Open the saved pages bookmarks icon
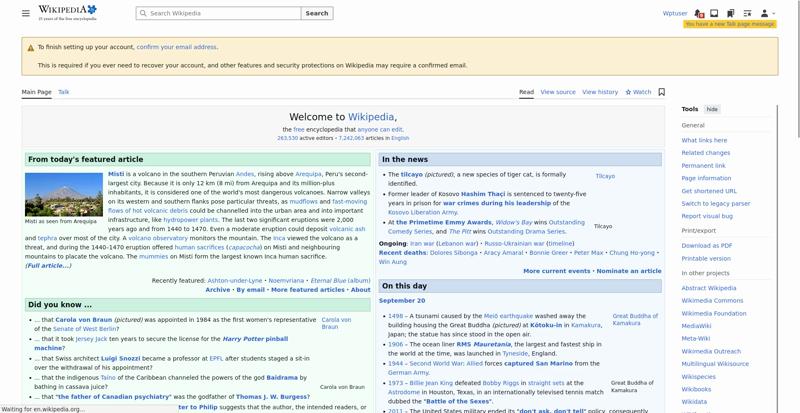 [731, 13]
